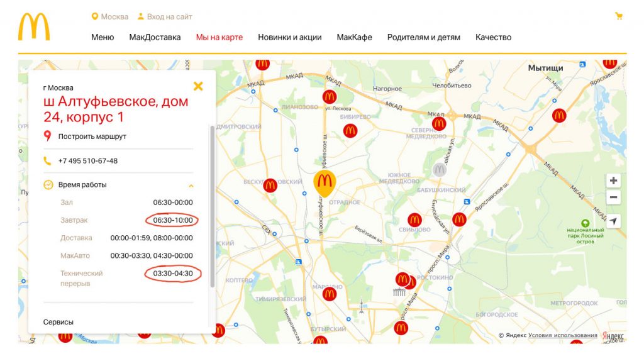Click the Лосиный остров park icon
This screenshot has height=361, width=644.
tap(586, 223)
